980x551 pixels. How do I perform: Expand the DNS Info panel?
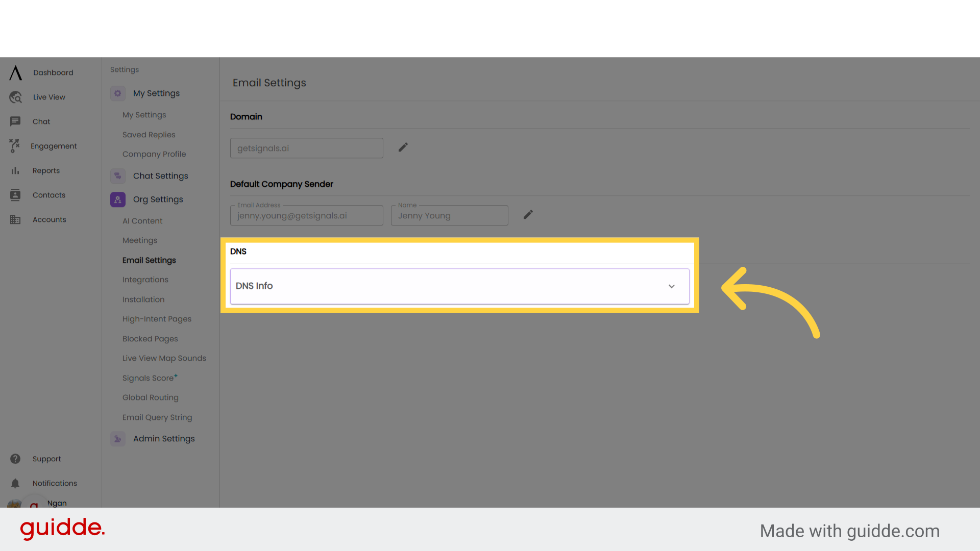tap(460, 286)
